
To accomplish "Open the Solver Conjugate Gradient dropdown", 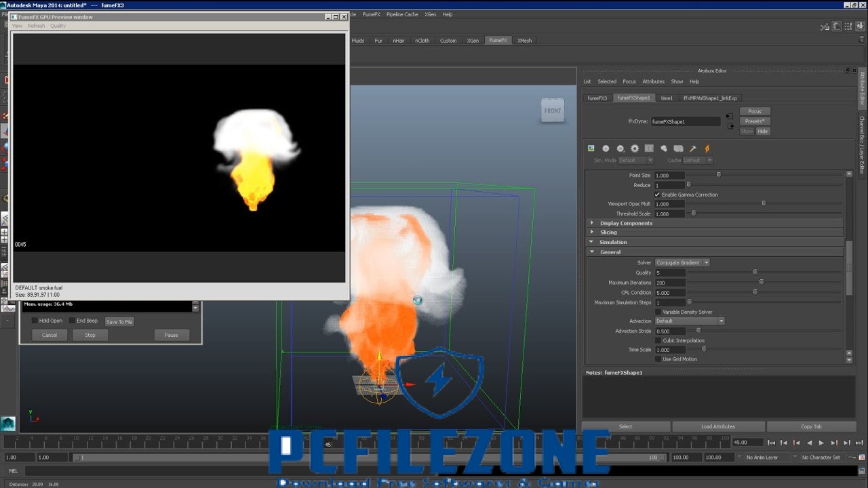I will pyautogui.click(x=682, y=262).
